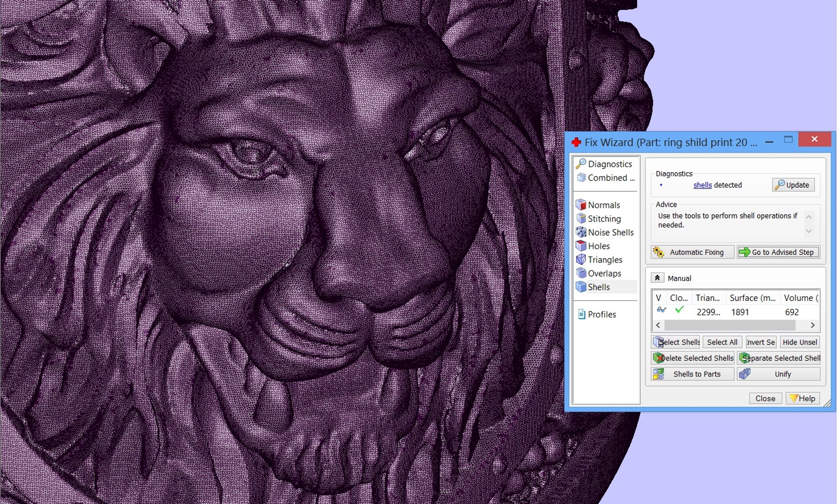Click Advice text scroll up arrow
The width and height of the screenshot is (837, 504).
point(809,217)
